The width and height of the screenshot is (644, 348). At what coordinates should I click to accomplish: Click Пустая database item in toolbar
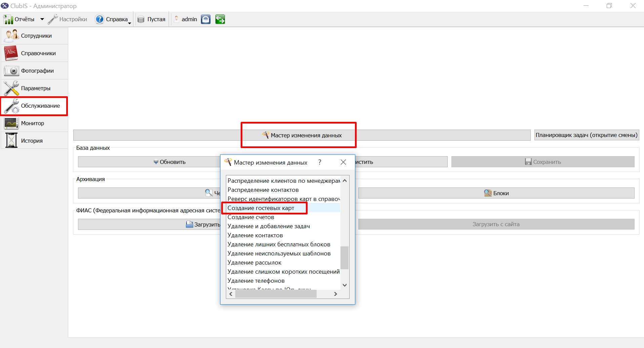(x=152, y=19)
